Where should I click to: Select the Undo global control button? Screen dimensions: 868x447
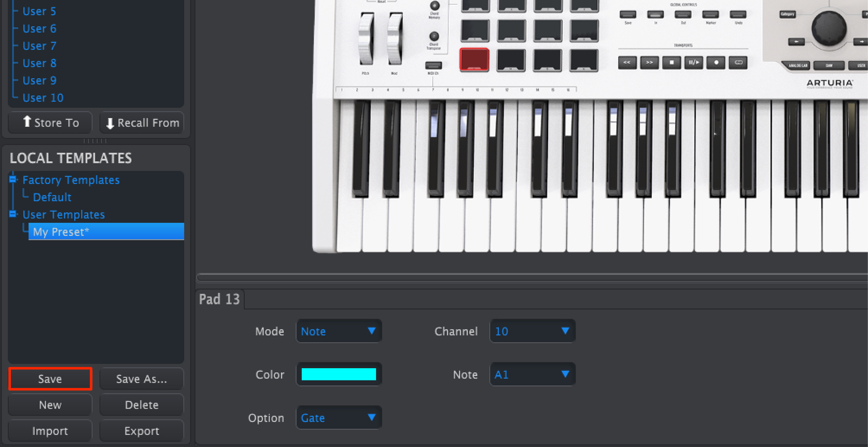click(x=738, y=15)
